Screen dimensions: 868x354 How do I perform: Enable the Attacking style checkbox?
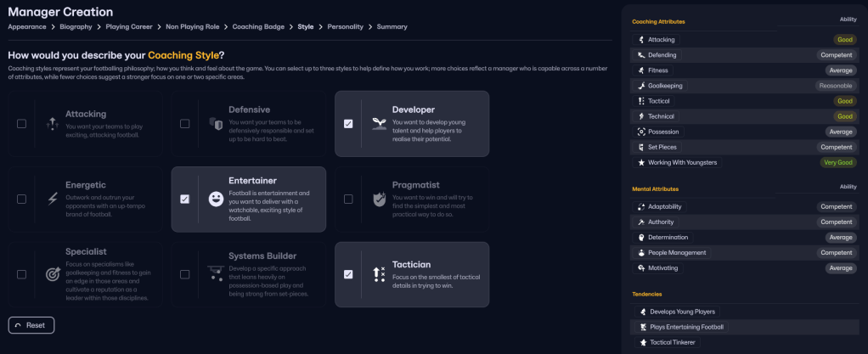coord(21,124)
